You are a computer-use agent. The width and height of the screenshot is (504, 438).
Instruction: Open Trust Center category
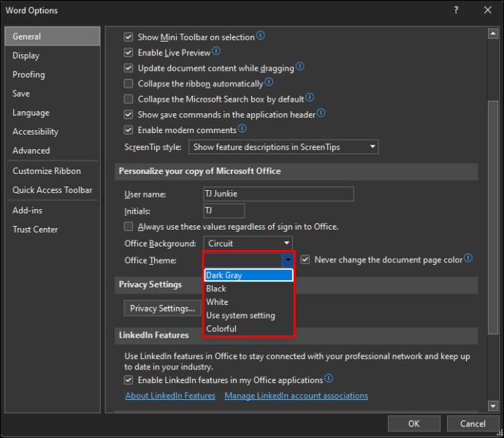click(x=53, y=230)
